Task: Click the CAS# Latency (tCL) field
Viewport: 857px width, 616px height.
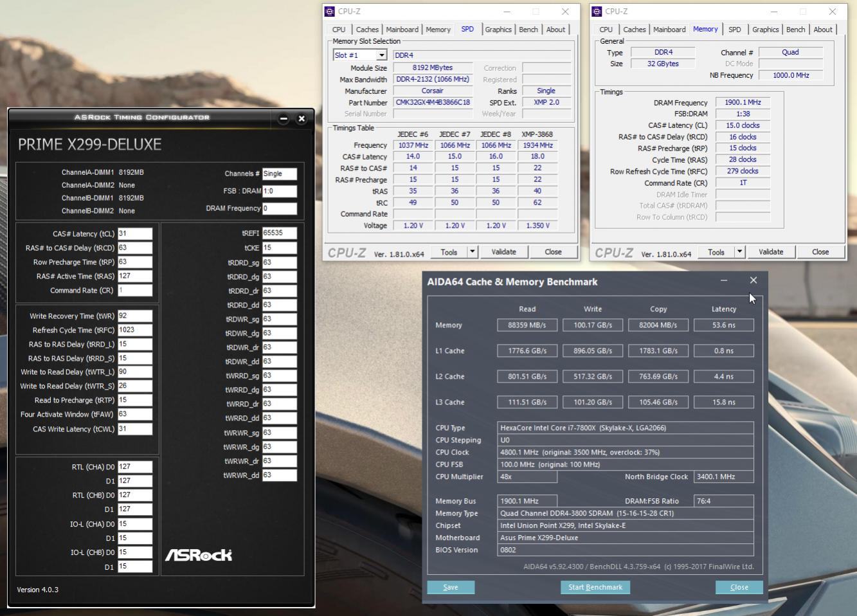Action: (x=135, y=233)
